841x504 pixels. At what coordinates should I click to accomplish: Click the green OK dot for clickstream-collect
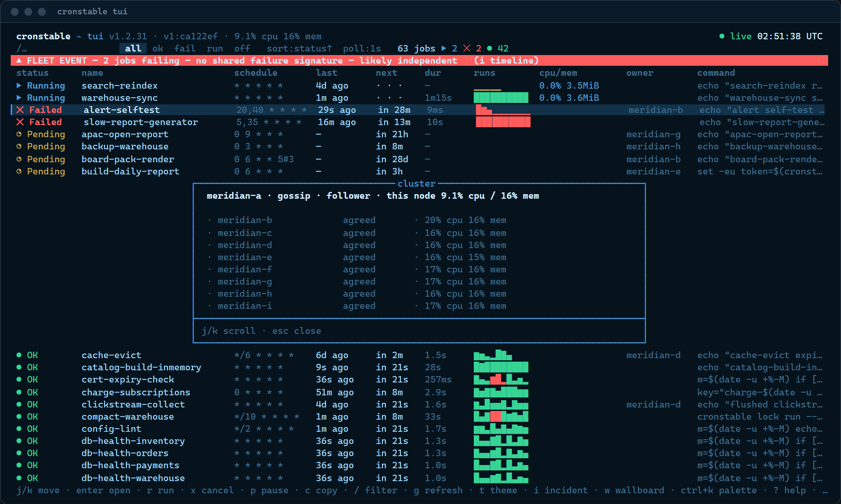coord(19,404)
